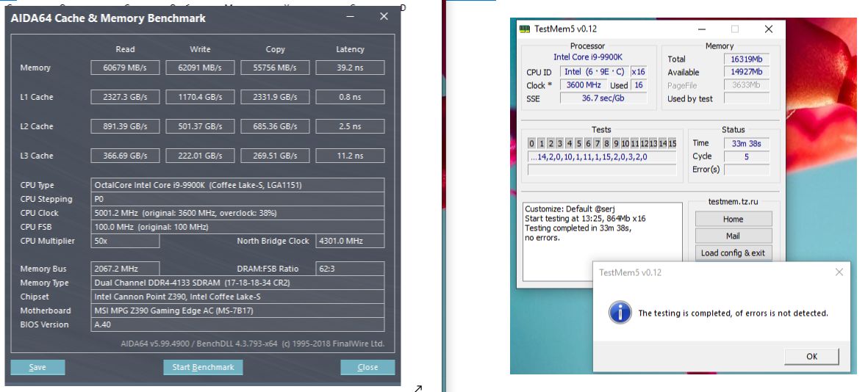Click L2 Cache Write value 501.37 GB/s
This screenshot has width=868, height=392.
click(200, 126)
